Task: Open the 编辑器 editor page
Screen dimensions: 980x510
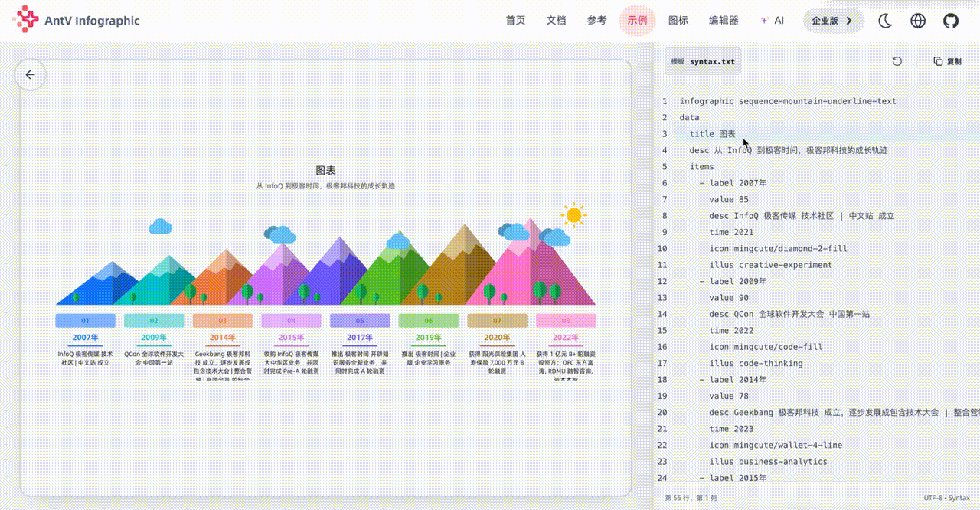Action: pyautogui.click(x=724, y=21)
